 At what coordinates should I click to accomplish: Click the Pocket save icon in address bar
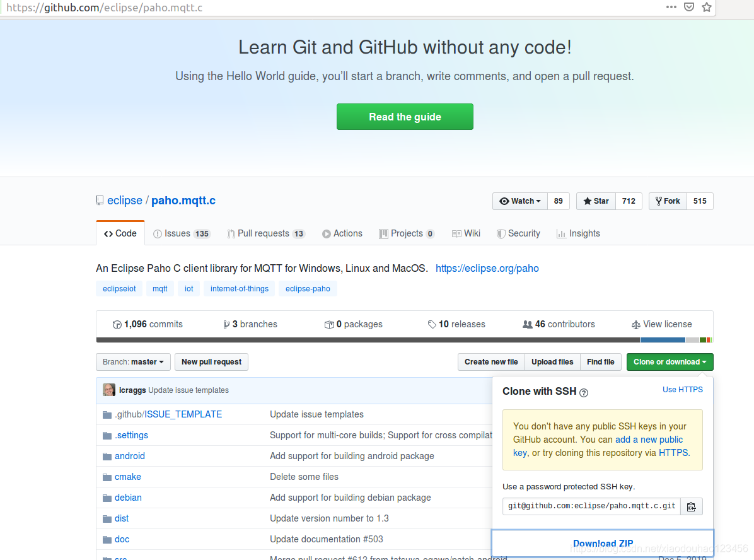pyautogui.click(x=689, y=7)
